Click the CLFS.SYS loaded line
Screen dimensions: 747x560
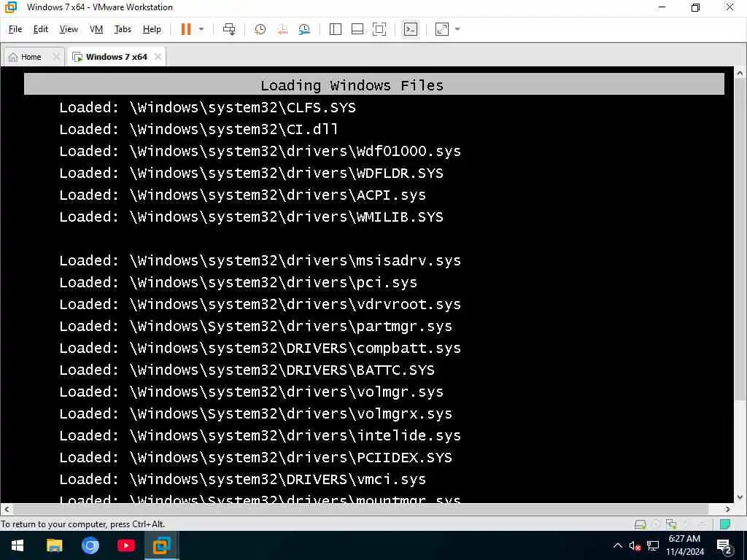(x=208, y=107)
